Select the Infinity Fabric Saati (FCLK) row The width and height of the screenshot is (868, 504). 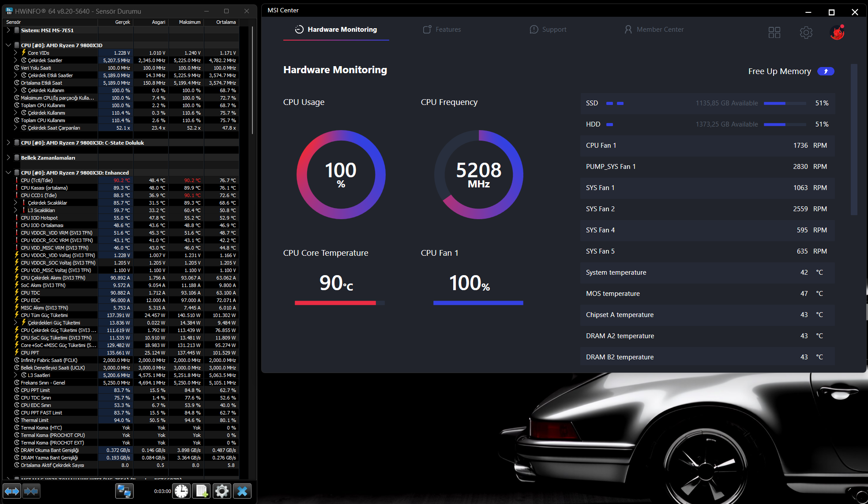pyautogui.click(x=121, y=360)
